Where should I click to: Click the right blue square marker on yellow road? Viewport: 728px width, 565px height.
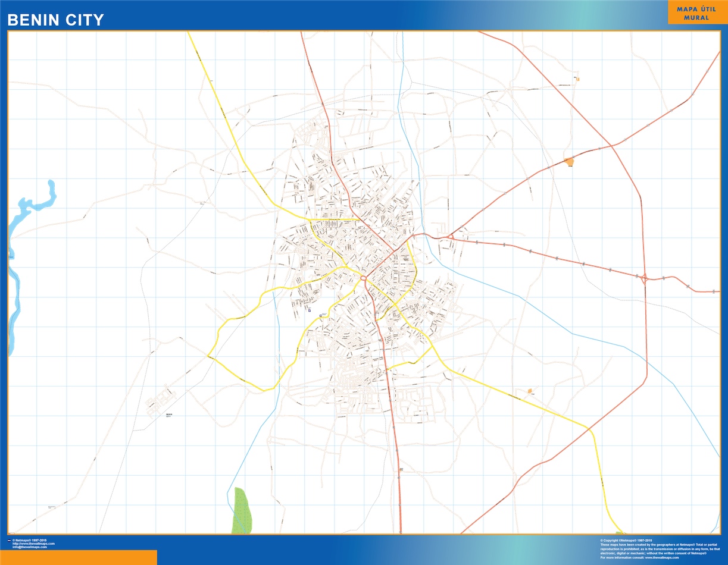pos(320,315)
